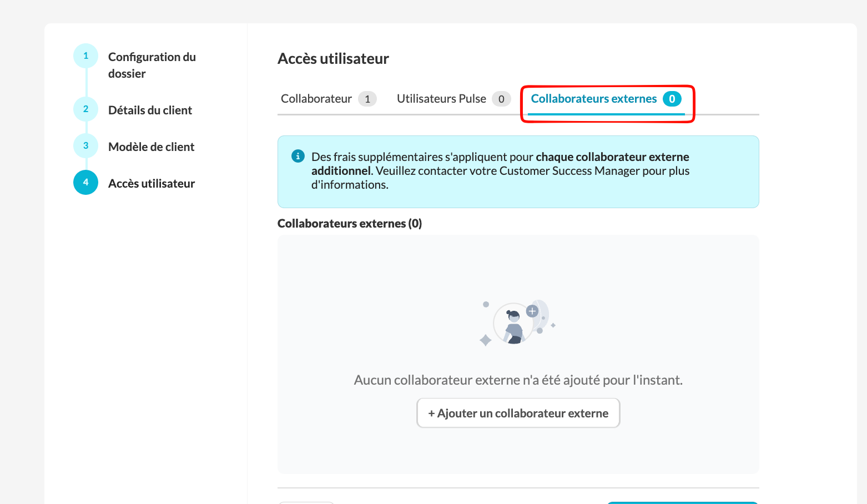Click the active step 4 circle
Viewport: 867px width, 504px height.
point(85,182)
